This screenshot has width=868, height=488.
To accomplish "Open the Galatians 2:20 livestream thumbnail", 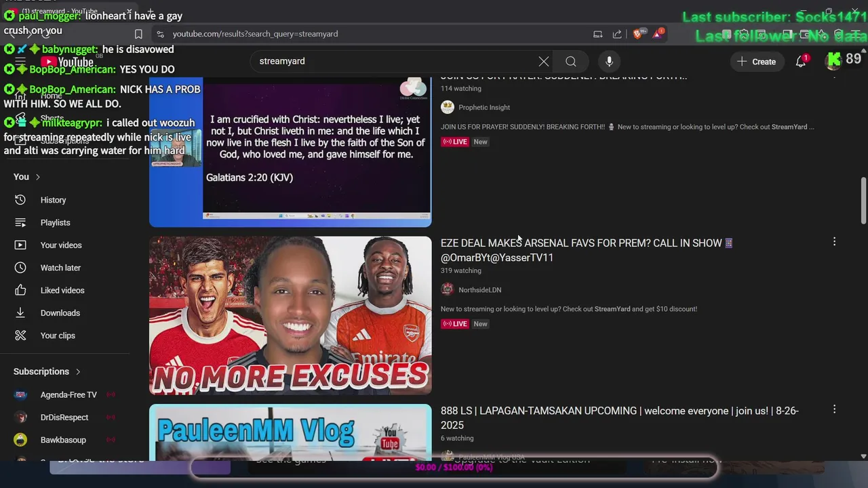I will (290, 152).
